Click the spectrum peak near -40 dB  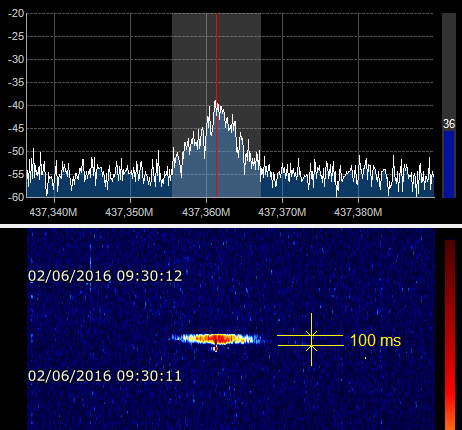coord(216,103)
